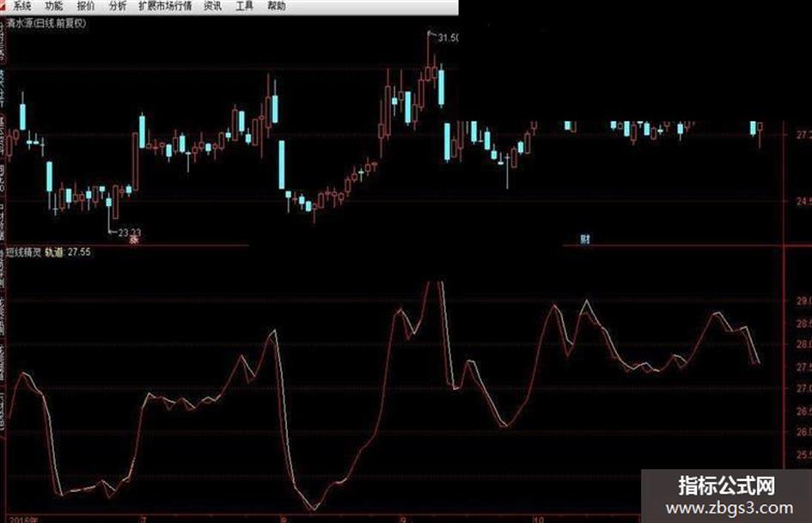The height and width of the screenshot is (523, 812).
Task: Open the 帮助 menu
Action: (277, 6)
